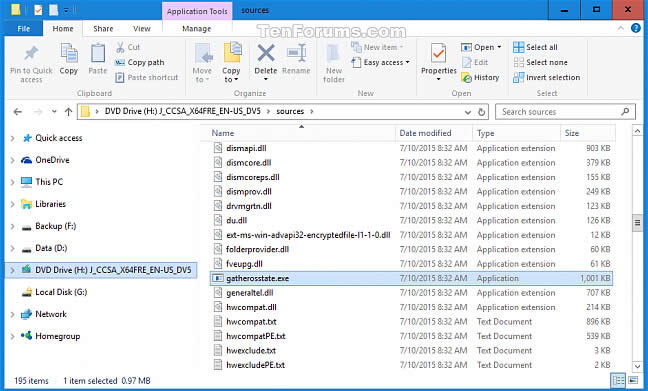The height and width of the screenshot is (391, 648).
Task: Switch to the View ribbon tab
Action: (142, 29)
